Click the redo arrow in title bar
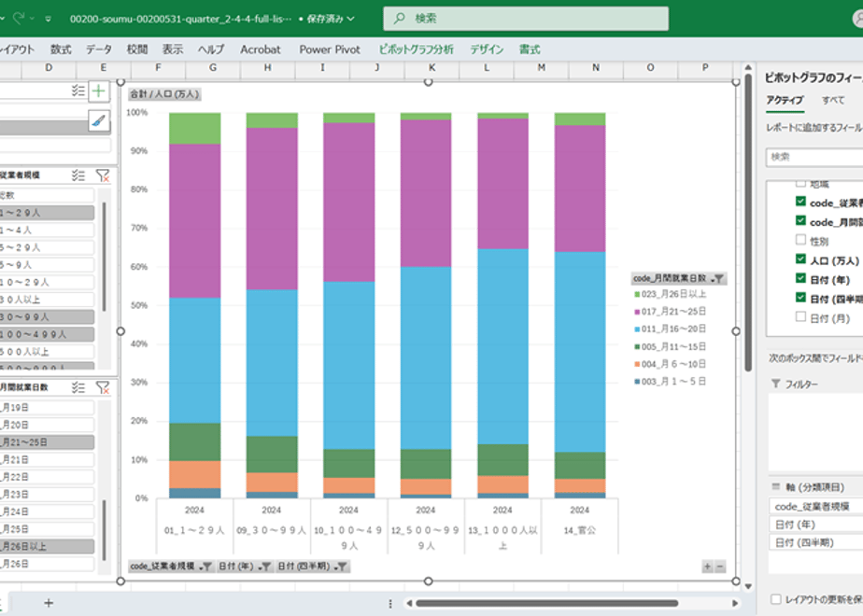The height and width of the screenshot is (616, 863). click(18, 19)
